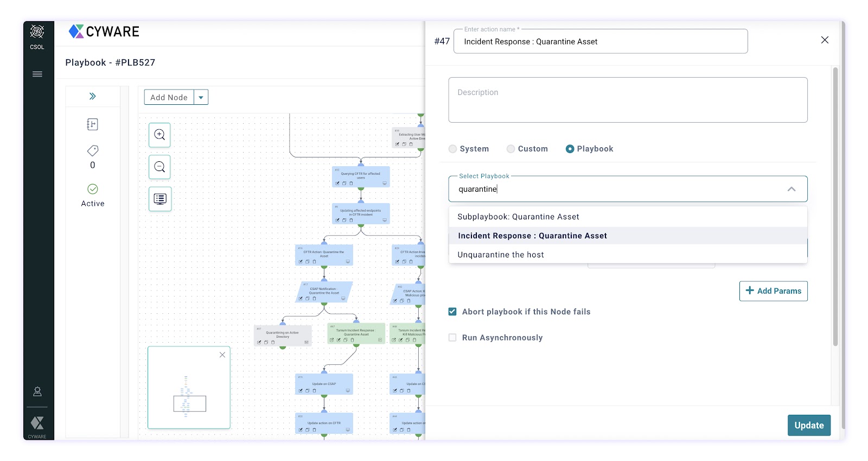Select the Playbook radio option
The width and height of the screenshot is (868, 461).
coord(570,149)
